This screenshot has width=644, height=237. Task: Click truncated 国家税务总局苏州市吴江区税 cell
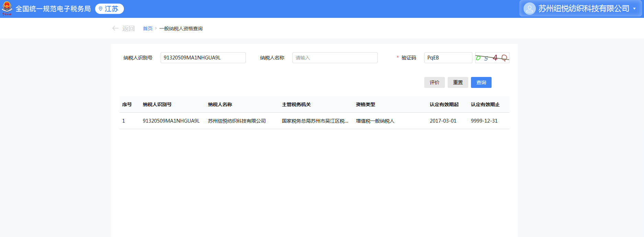(315, 121)
